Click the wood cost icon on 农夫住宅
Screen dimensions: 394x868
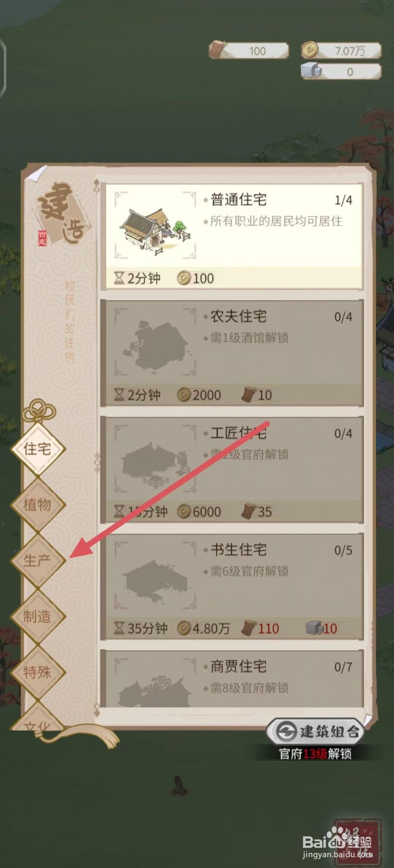(249, 395)
